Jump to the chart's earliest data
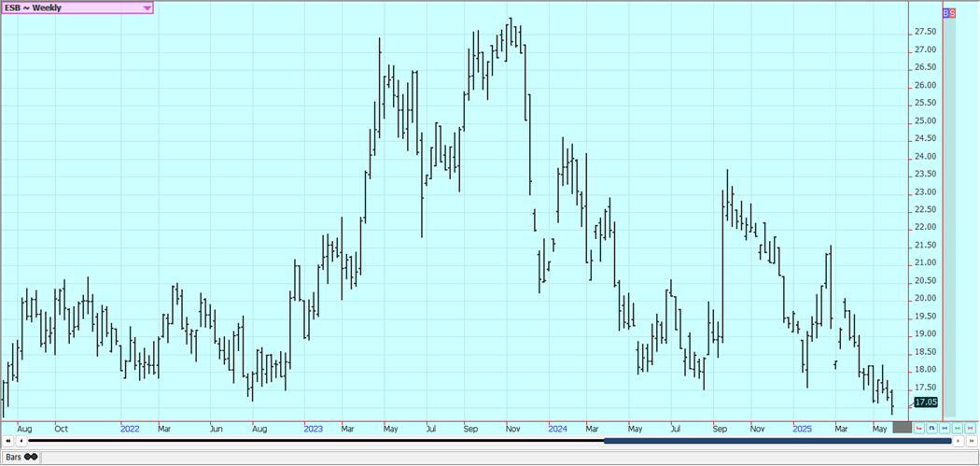The height and width of the screenshot is (466, 980). [8, 441]
